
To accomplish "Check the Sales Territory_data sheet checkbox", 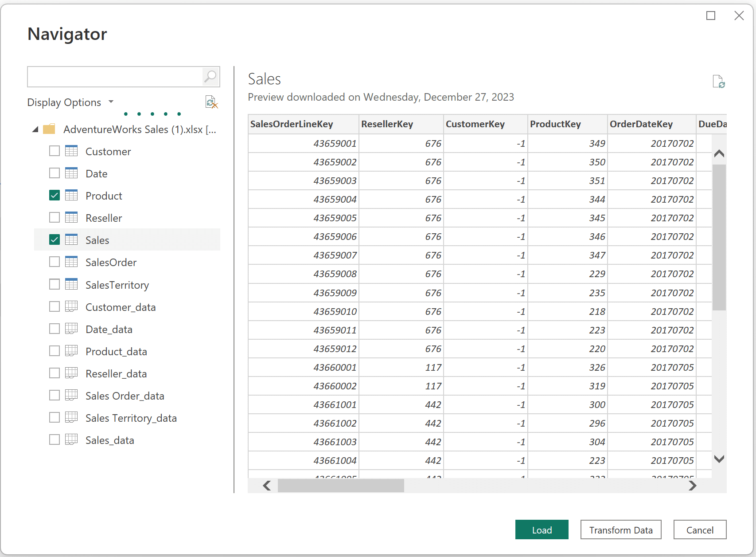I will tap(55, 417).
